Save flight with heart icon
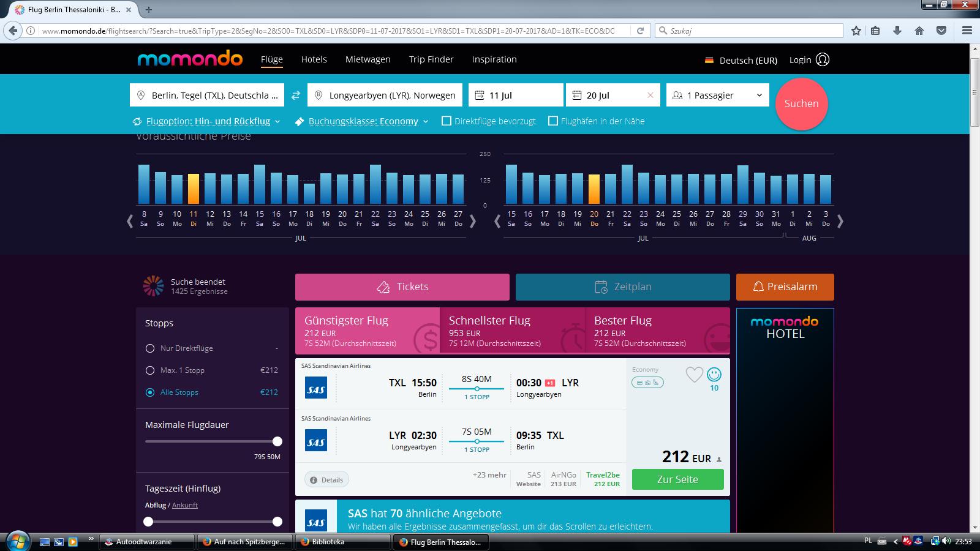980x551 pixels. [x=694, y=374]
